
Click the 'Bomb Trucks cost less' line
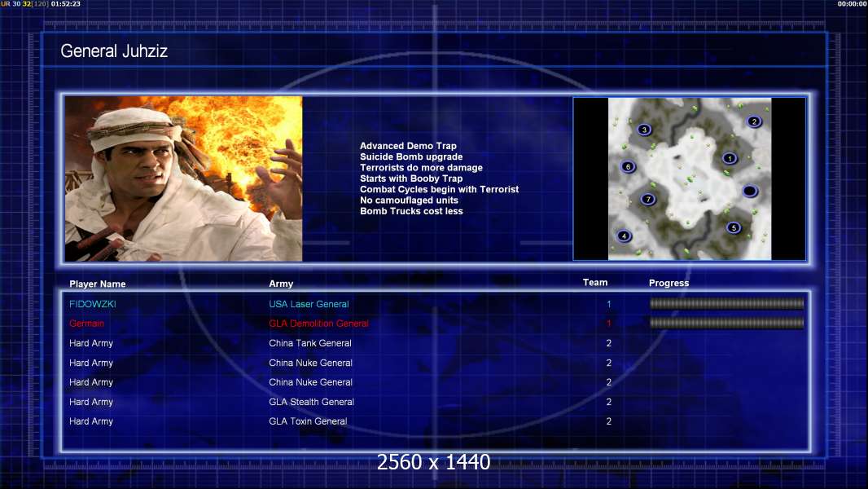(x=411, y=211)
